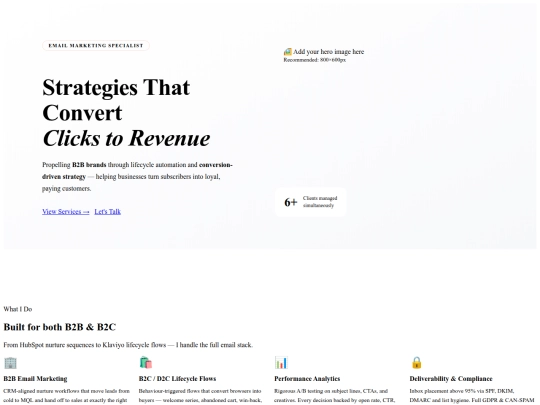The width and height of the screenshot is (540, 405).
Task: Click the office building icon above B2B Email Marketing
Action: click(10, 363)
